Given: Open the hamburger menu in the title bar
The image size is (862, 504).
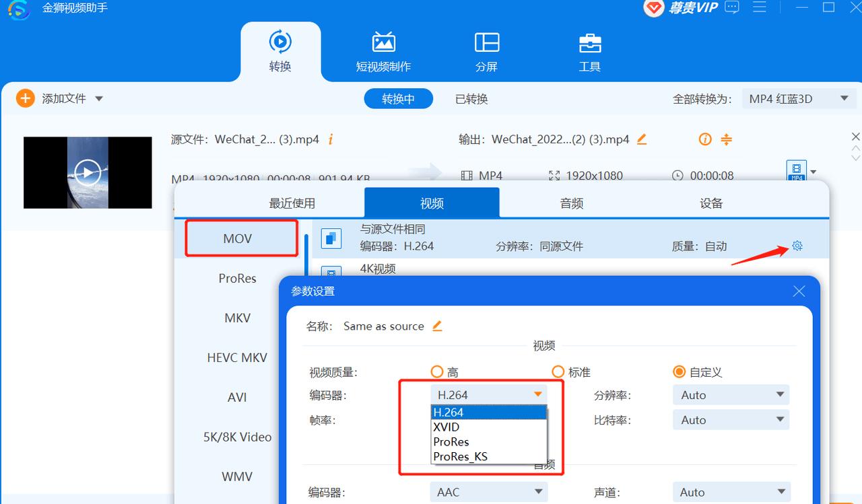Looking at the screenshot, I should click(x=760, y=7).
